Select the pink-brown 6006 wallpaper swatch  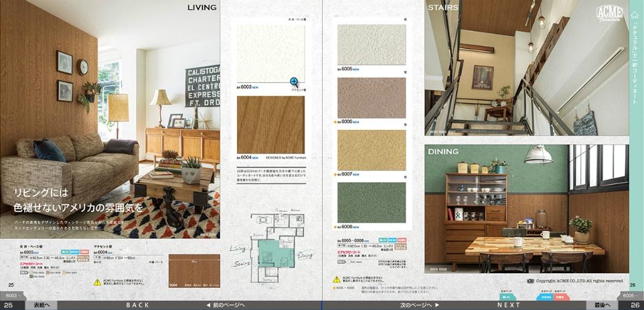[372, 98]
